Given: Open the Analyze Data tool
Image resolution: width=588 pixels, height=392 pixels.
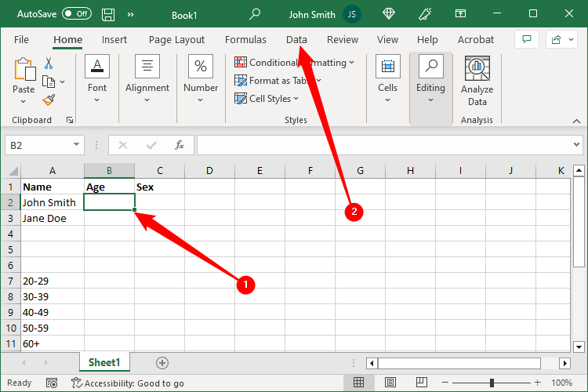Looking at the screenshot, I should point(477,81).
